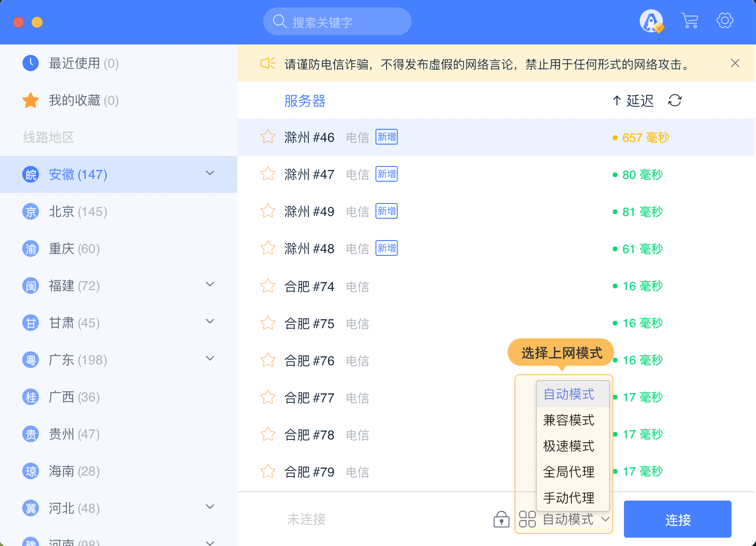Select the 北京 (145) region
Image resolution: width=756 pixels, height=546 pixels.
click(78, 212)
